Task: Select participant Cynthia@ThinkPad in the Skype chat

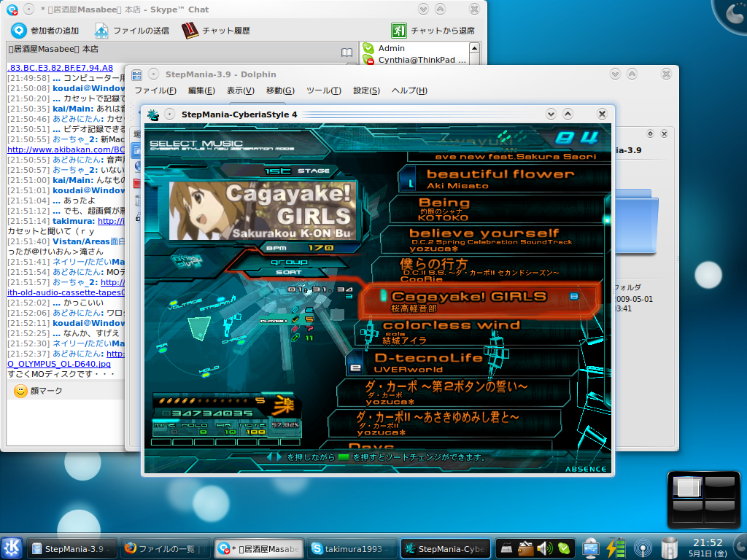Action: 422,60
